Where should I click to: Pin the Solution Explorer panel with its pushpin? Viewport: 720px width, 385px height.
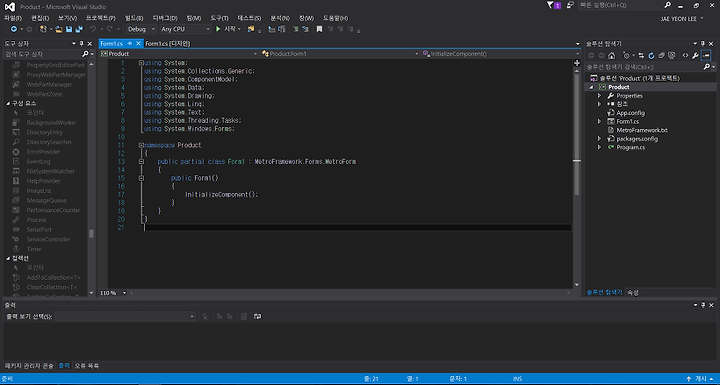click(x=703, y=44)
